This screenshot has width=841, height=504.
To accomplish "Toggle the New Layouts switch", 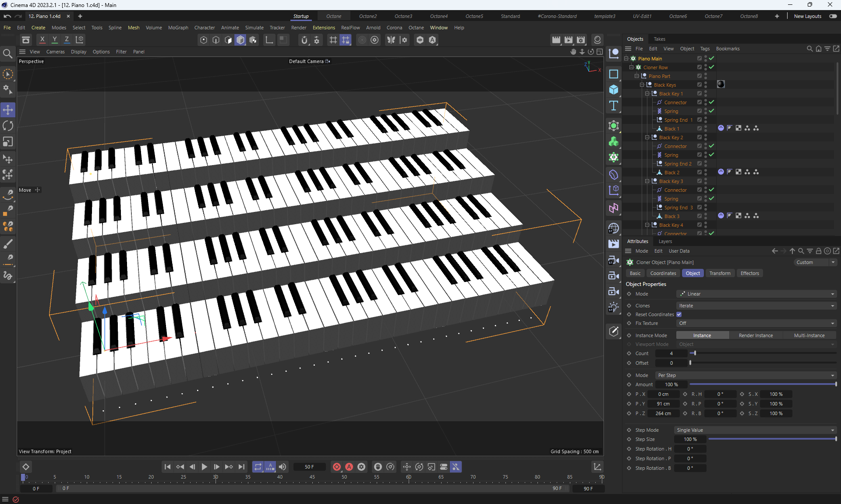I will [833, 16].
